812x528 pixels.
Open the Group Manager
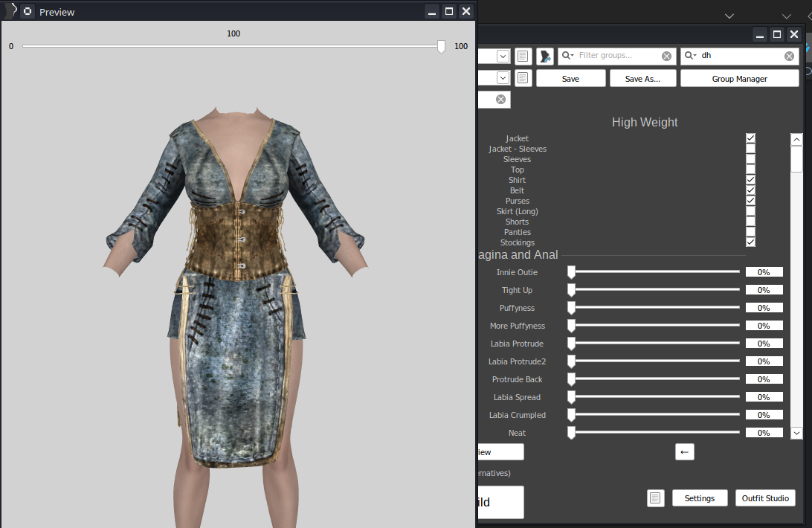[739, 78]
